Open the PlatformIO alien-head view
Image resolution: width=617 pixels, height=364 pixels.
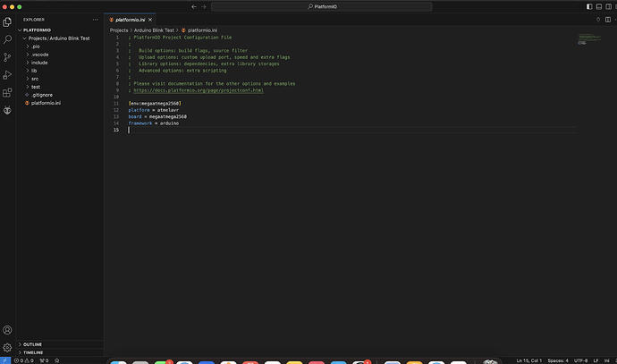pyautogui.click(x=7, y=110)
